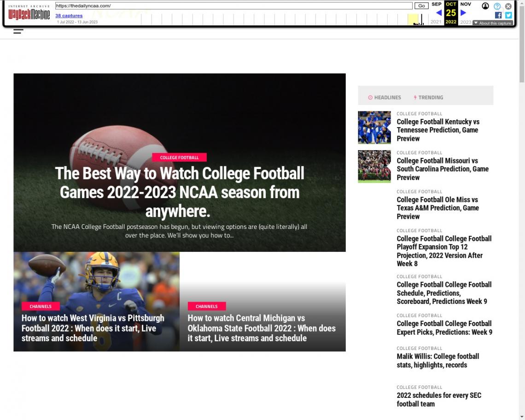Click College Football label above Kentucky article

420,114
